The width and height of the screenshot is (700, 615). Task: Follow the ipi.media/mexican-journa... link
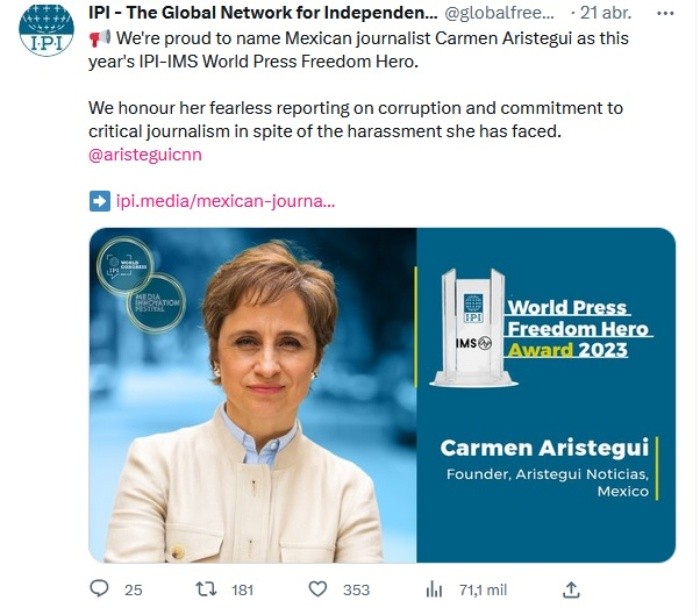coord(225,201)
